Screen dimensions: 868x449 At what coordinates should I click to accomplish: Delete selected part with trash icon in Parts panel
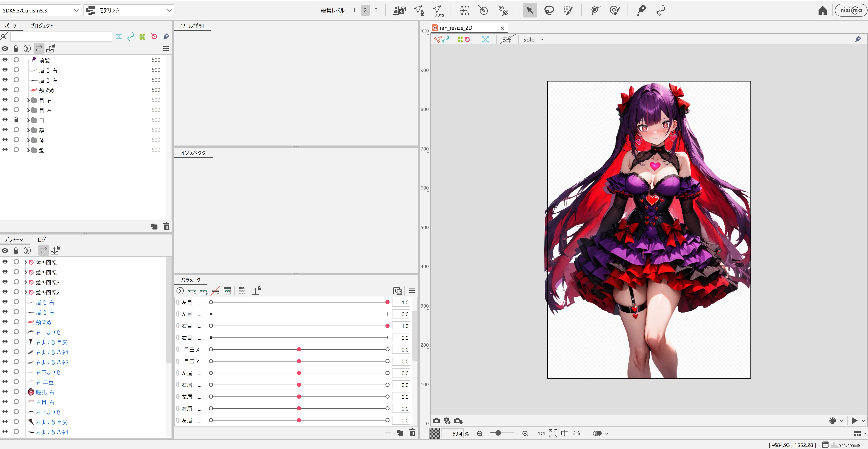coord(166,226)
